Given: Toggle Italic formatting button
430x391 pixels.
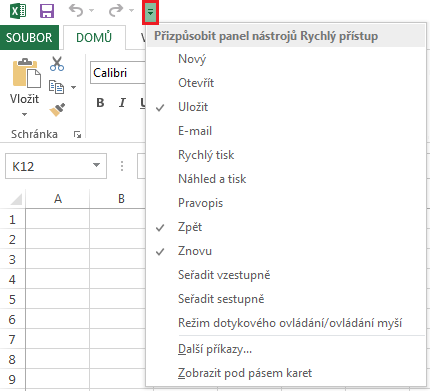Looking at the screenshot, I should (122, 103).
